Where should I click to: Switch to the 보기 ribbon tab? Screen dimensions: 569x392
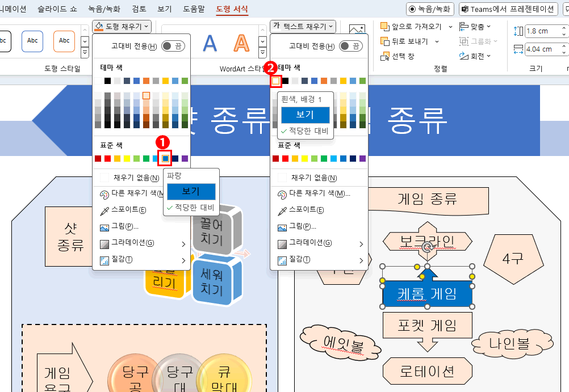(x=164, y=9)
